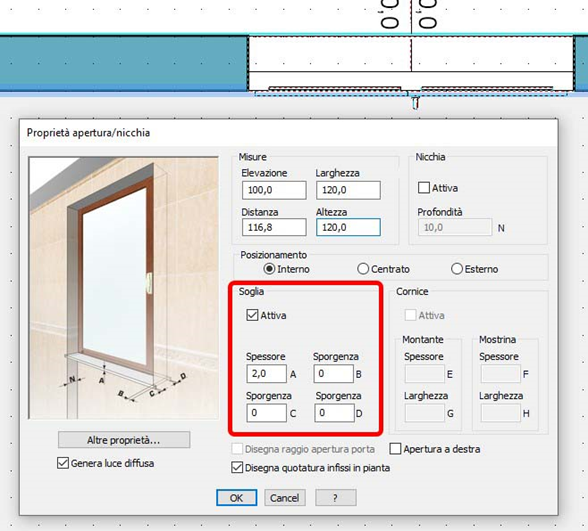588x531 pixels.
Task: Click the Altezza input field
Action: tap(348, 227)
